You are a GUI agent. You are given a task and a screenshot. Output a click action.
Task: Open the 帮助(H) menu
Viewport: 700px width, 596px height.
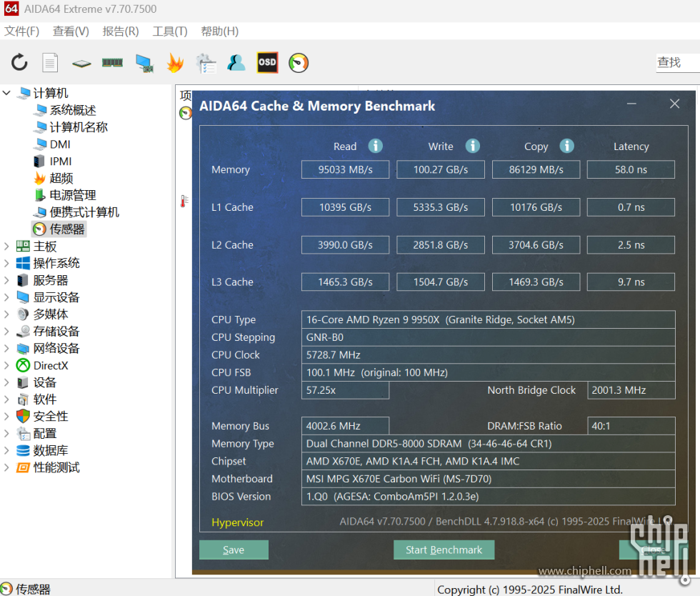pos(220,31)
